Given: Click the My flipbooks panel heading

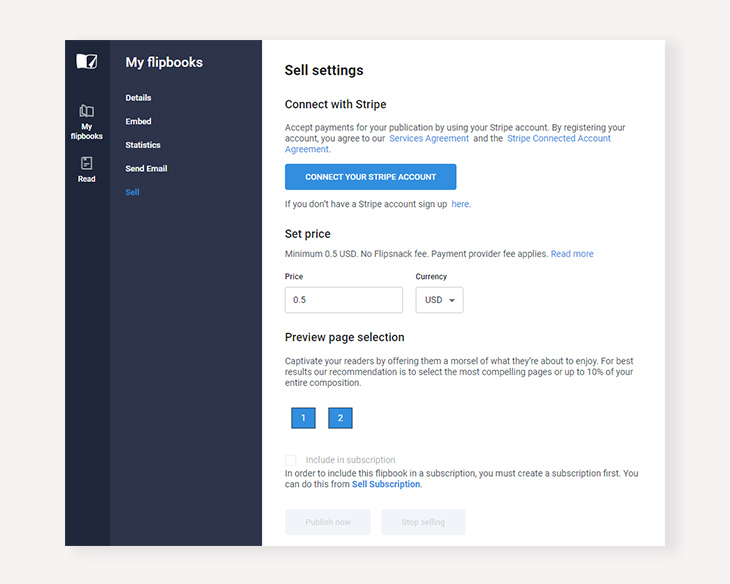Looking at the screenshot, I should (x=164, y=62).
